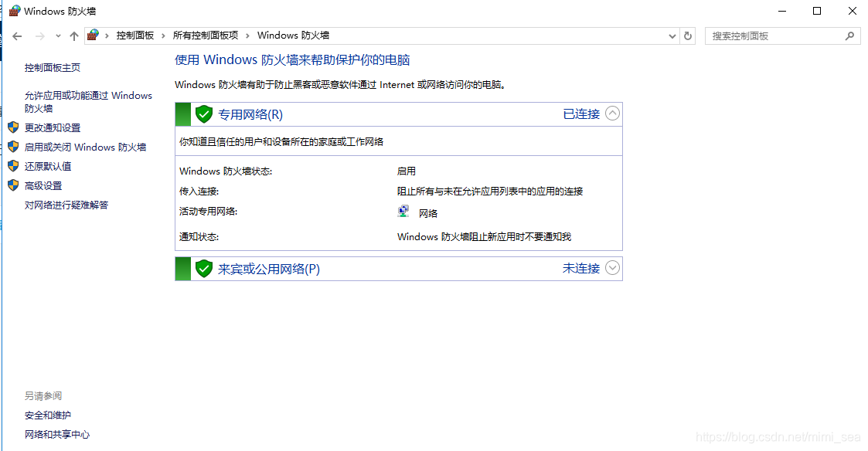Click the magnifier search icon
The width and height of the screenshot is (868, 451).
850,36
